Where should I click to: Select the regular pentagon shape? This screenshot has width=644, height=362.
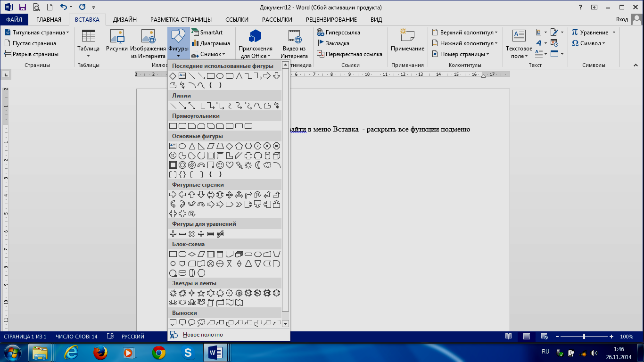(x=239, y=146)
